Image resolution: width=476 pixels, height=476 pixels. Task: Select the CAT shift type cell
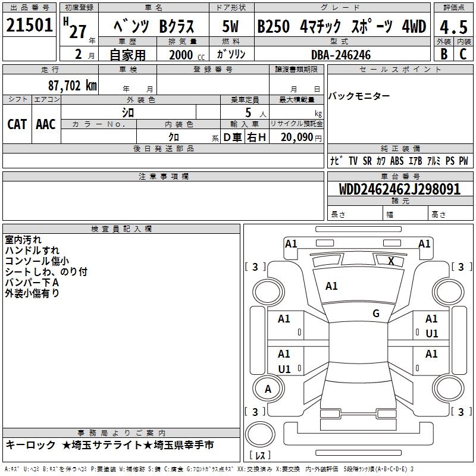pos(17,124)
